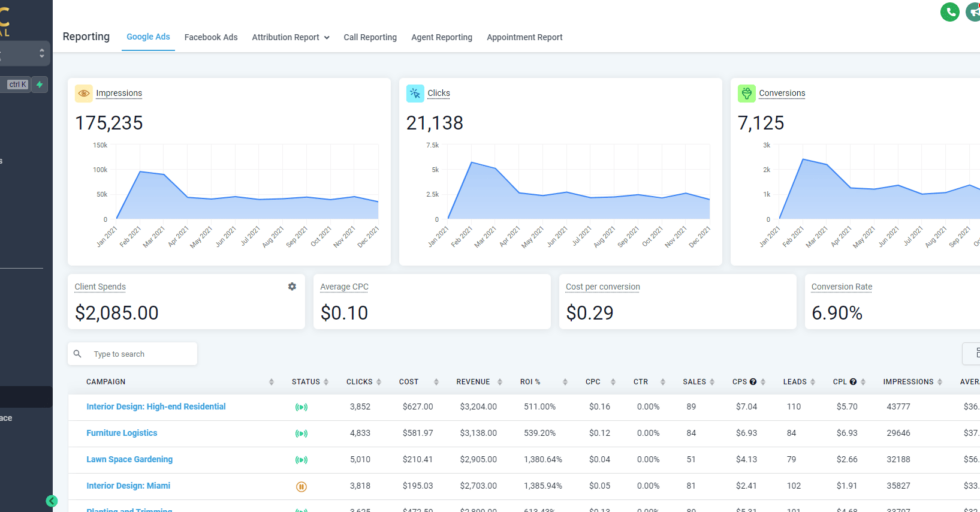Image resolution: width=980 pixels, height=512 pixels.
Task: Click the green phone call icon
Action: click(949, 12)
